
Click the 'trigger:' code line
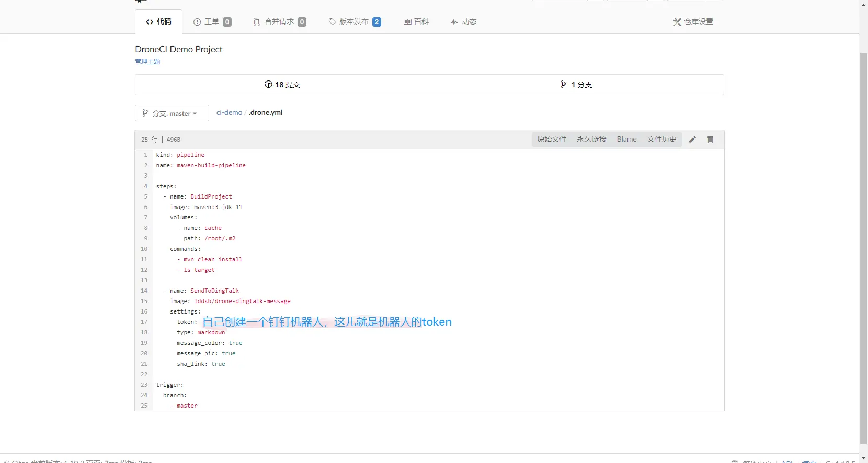coord(170,385)
